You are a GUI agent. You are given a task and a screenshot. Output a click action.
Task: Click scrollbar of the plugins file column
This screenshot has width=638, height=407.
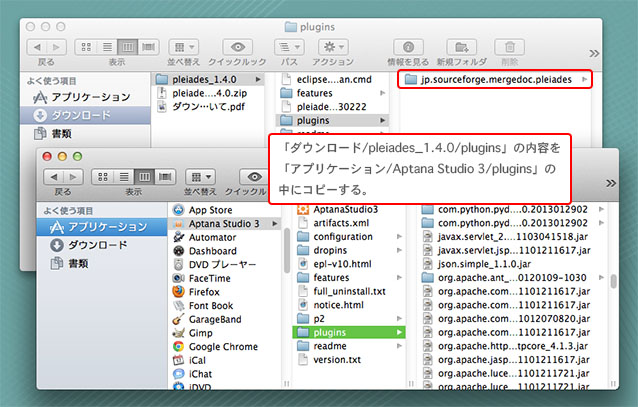[613, 281]
